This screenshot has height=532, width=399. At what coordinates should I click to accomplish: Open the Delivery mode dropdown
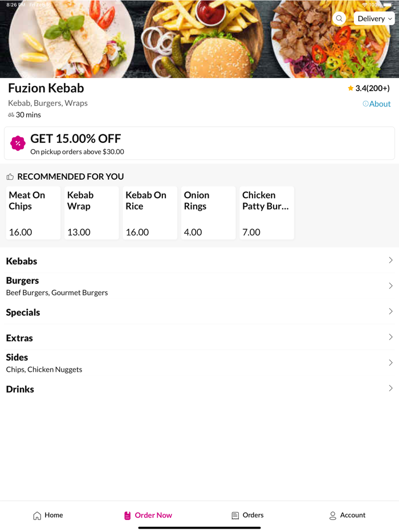(374, 18)
